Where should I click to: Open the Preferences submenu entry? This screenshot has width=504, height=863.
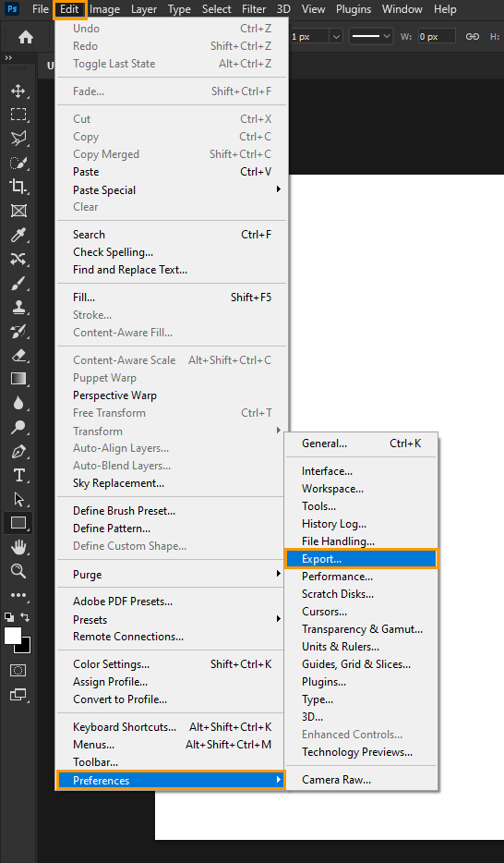pos(172,781)
